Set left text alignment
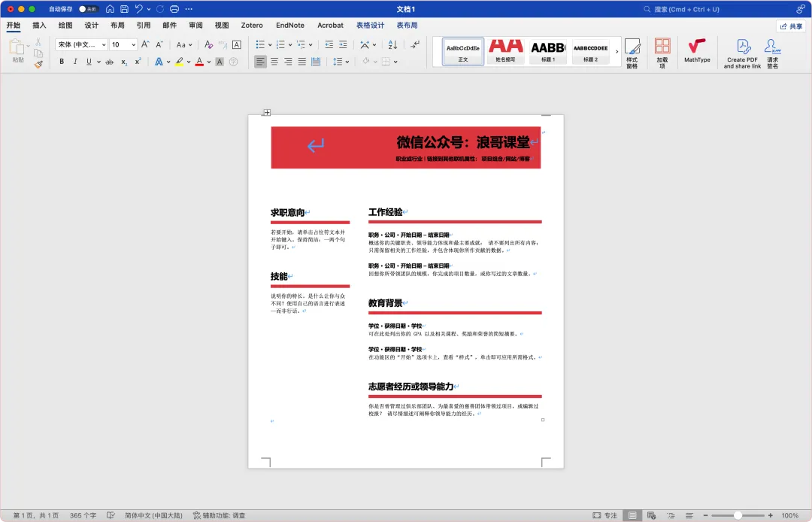812x522 pixels. [260, 62]
